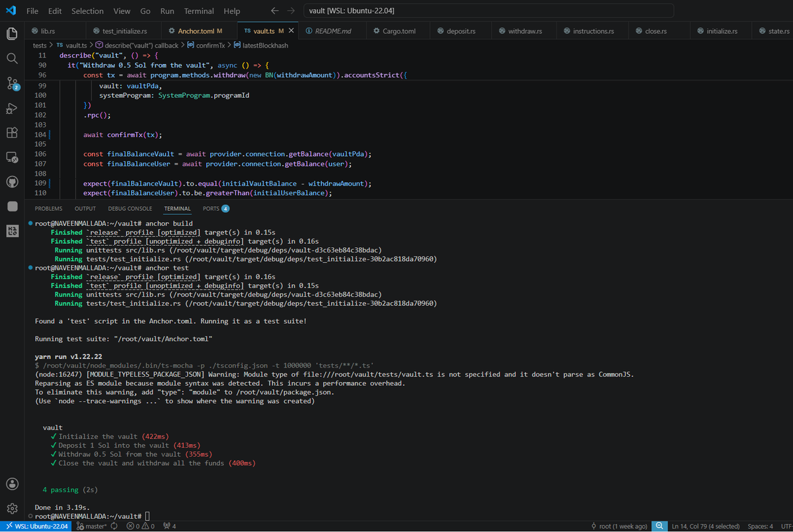
Task: Open the PORTS panel tab
Action: point(216,209)
